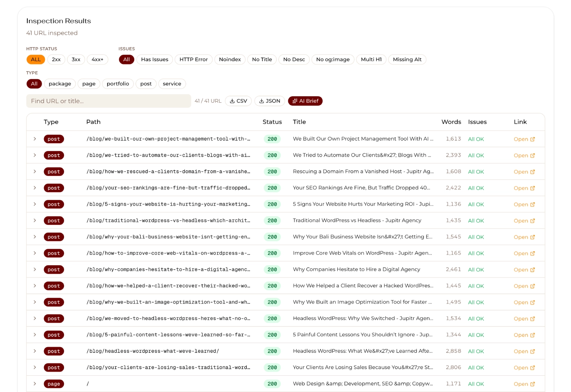Click the Status column header
Screen dimensions: 571x392
[272, 122]
